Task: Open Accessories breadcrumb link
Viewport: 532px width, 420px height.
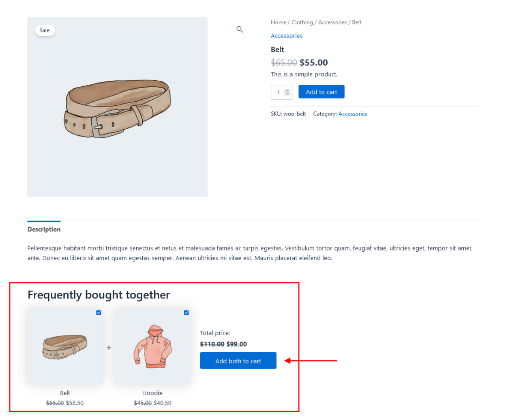Action: [x=332, y=22]
